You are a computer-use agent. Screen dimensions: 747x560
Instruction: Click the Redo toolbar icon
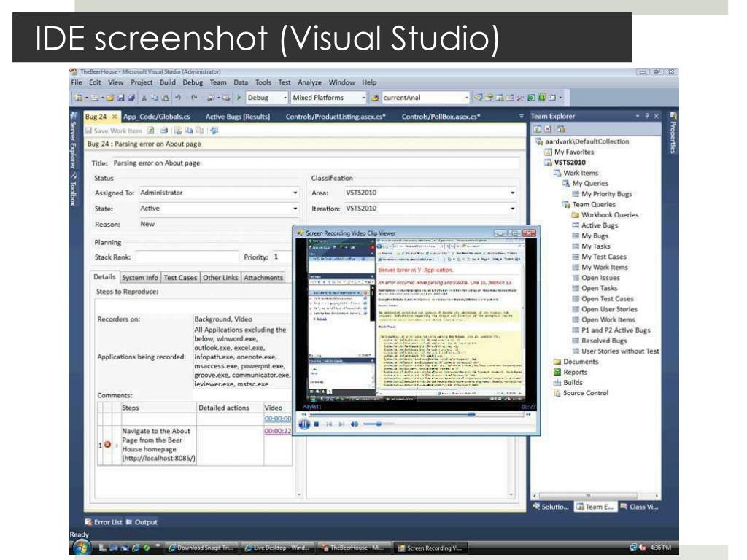point(194,98)
